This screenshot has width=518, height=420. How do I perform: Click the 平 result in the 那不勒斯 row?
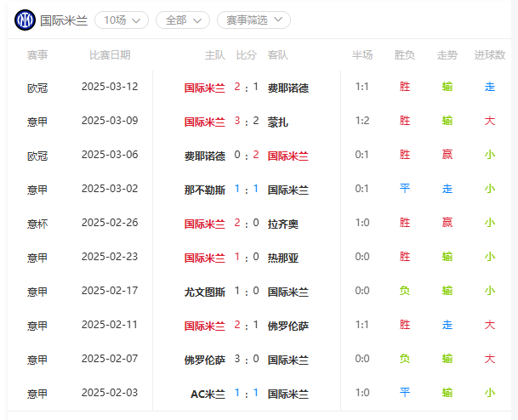405,189
